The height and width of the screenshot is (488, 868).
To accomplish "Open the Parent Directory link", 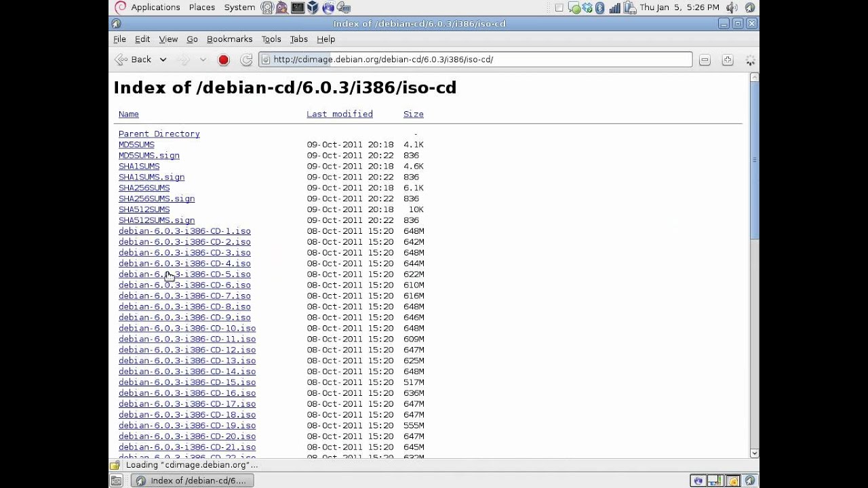I will [159, 134].
